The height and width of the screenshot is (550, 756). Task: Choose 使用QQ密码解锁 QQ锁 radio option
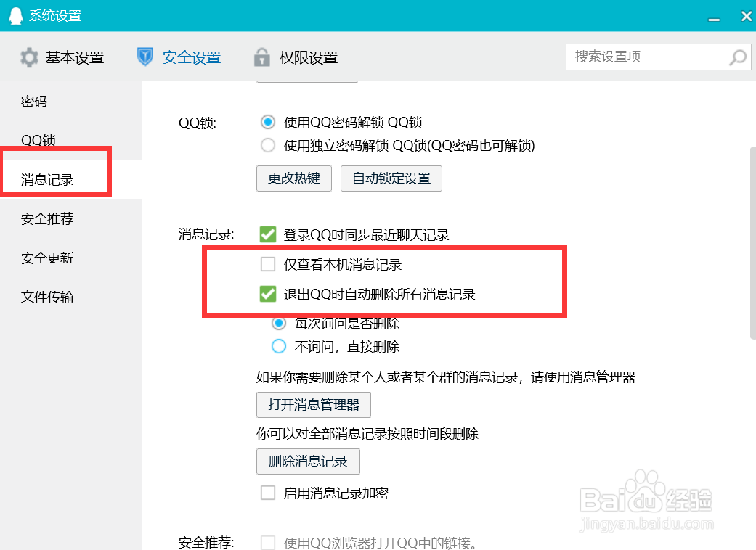click(x=268, y=122)
